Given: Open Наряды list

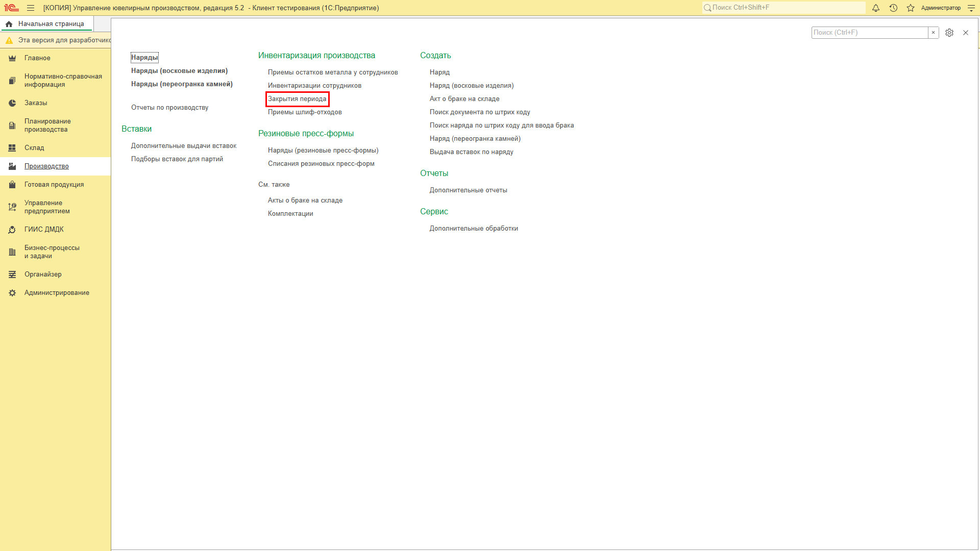Looking at the screenshot, I should 144,58.
